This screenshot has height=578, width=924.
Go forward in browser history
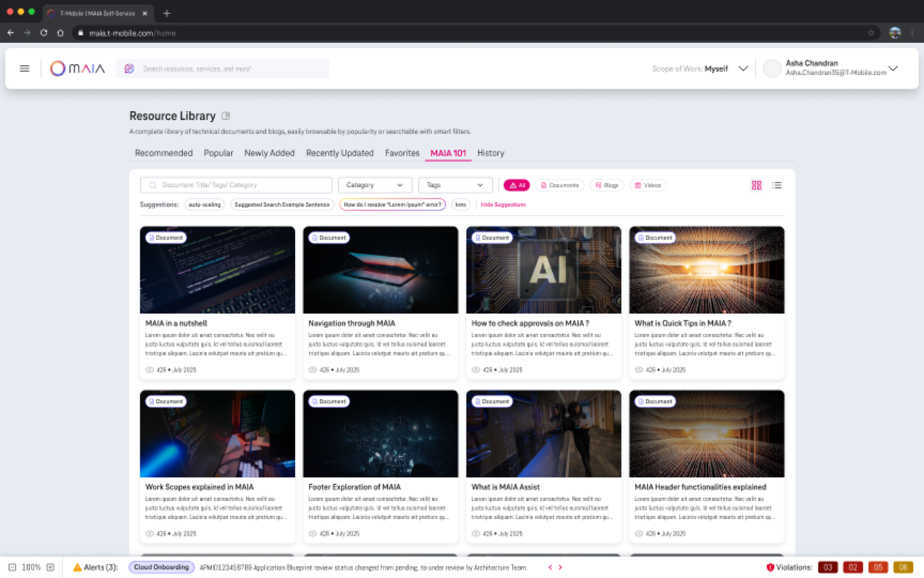pos(27,33)
